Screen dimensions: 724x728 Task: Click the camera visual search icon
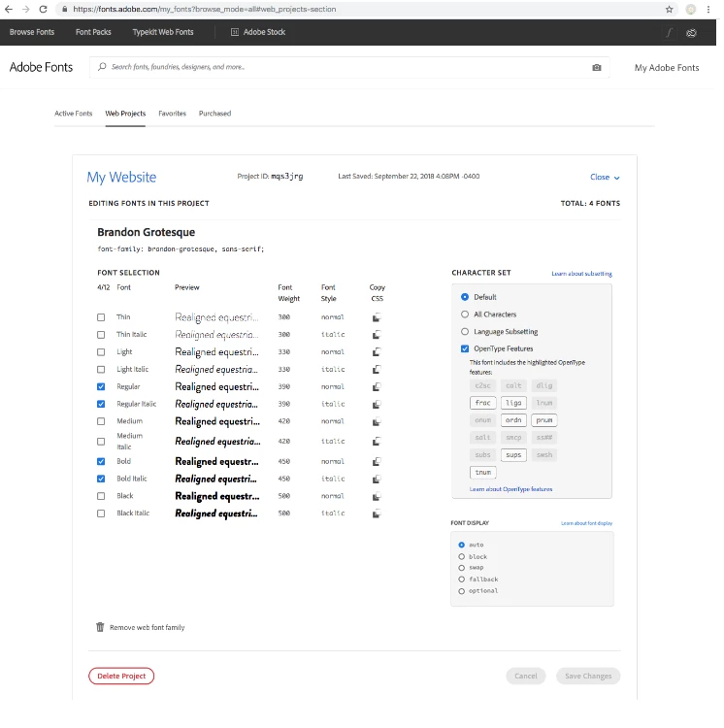coord(597,67)
